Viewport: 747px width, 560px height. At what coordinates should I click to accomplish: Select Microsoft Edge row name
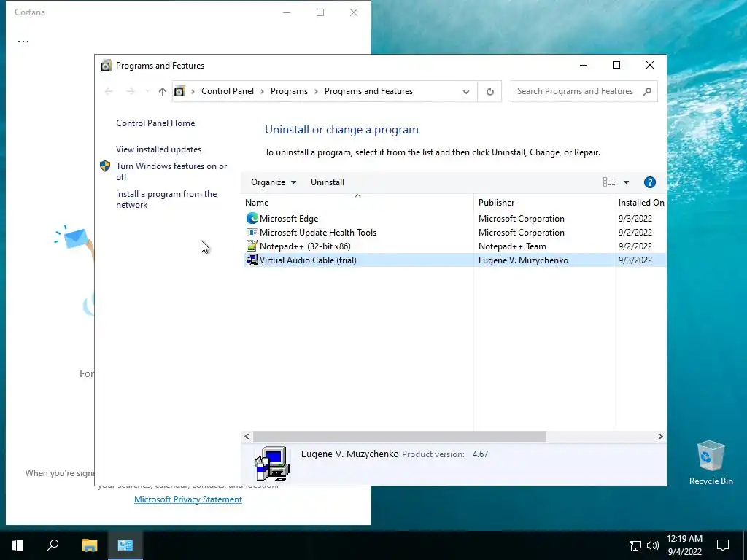(x=289, y=219)
